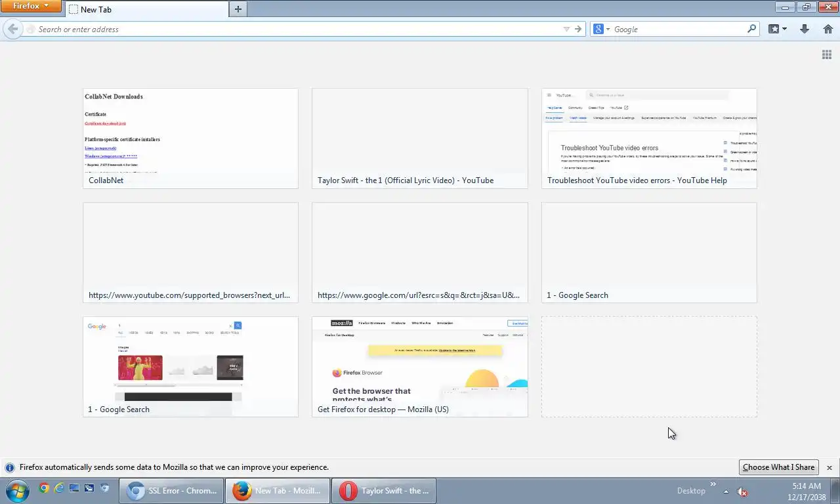Open Get Firefox for desktop tile
The width and height of the screenshot is (840, 504).
click(420, 367)
